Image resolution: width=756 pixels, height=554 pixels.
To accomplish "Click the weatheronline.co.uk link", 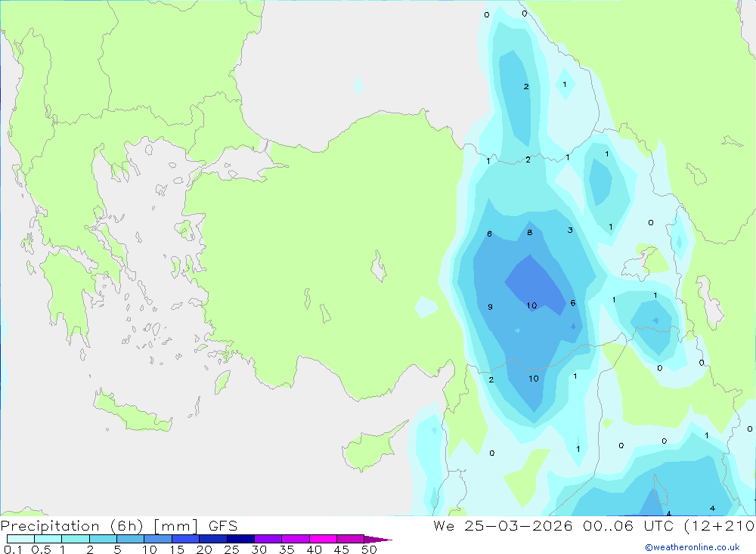I will pos(692,547).
